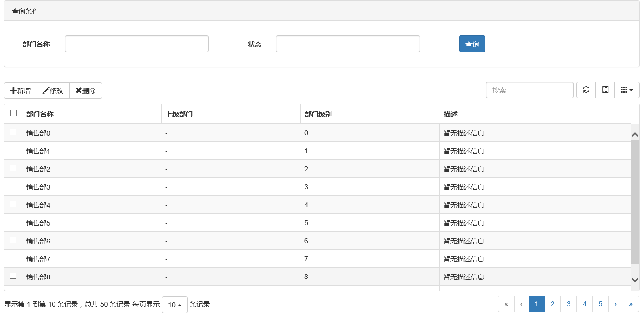The width and height of the screenshot is (644, 313).
Task: Click 部门级别 value 4 cell
Action: [x=370, y=205]
